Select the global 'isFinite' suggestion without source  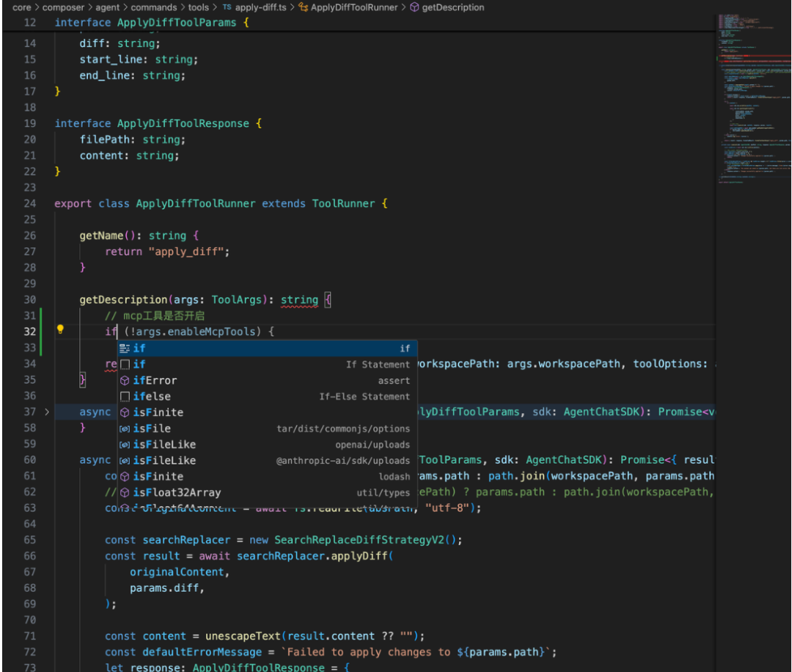click(267, 412)
